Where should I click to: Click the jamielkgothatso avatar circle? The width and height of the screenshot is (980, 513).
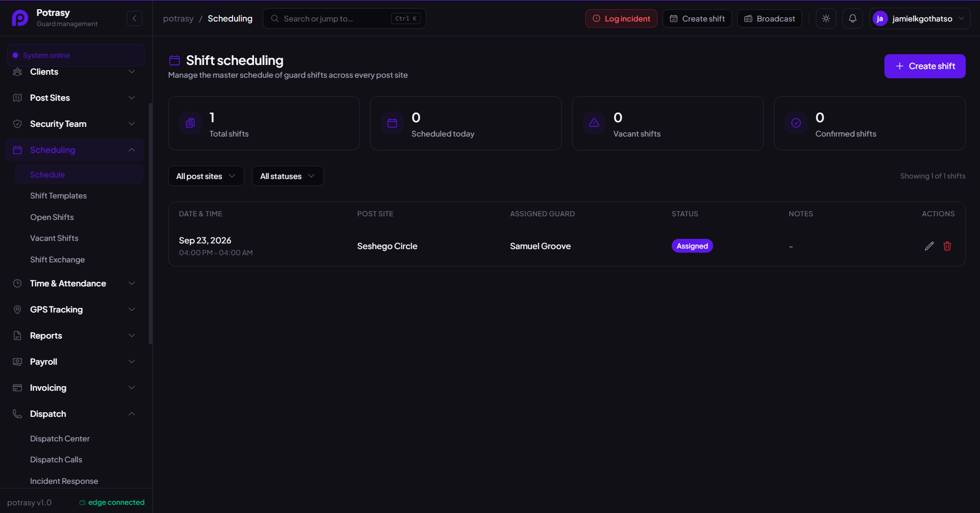coord(880,18)
